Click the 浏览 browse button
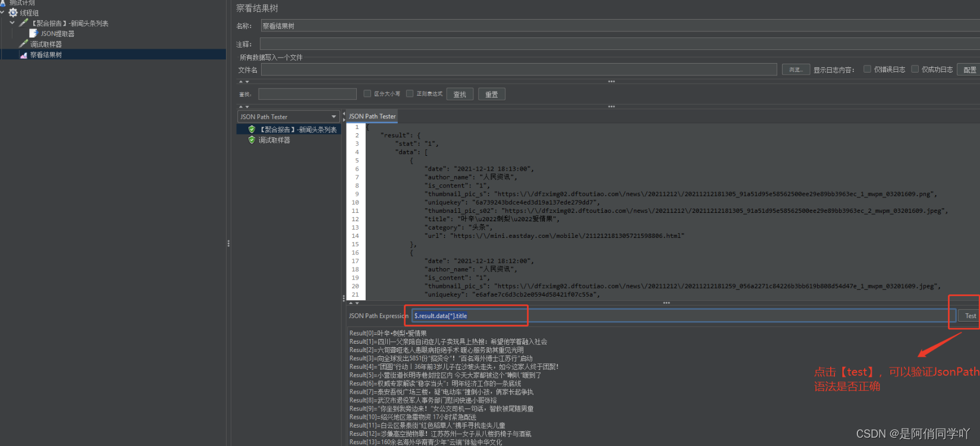The width and height of the screenshot is (980, 446). tap(796, 70)
